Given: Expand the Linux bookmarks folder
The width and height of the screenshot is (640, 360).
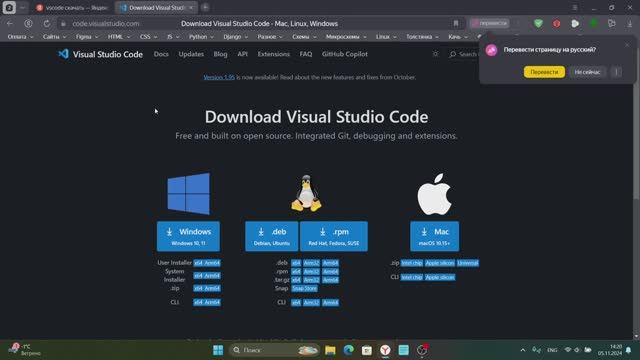Looking at the screenshot, I should [x=386, y=37].
